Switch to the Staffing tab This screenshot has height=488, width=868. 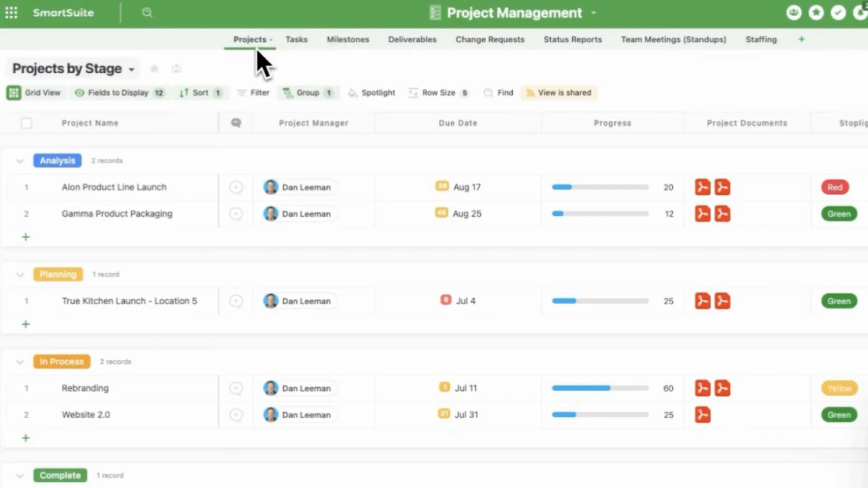pyautogui.click(x=761, y=39)
